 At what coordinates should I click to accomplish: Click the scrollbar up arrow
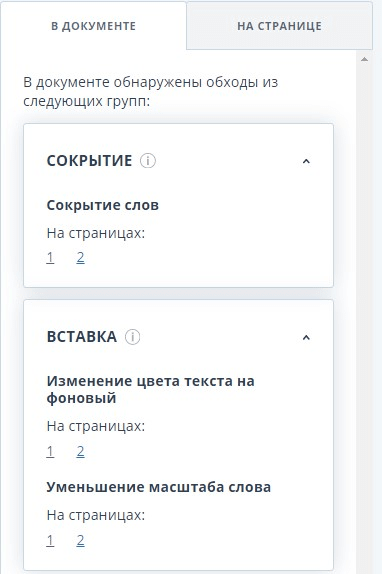click(364, 59)
